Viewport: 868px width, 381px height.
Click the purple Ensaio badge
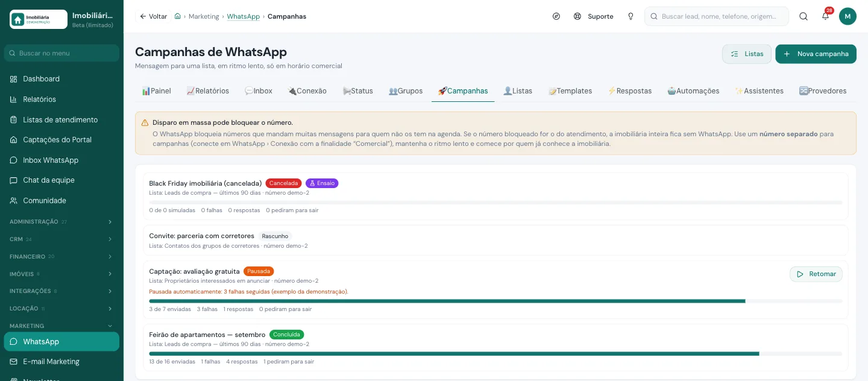tap(322, 183)
